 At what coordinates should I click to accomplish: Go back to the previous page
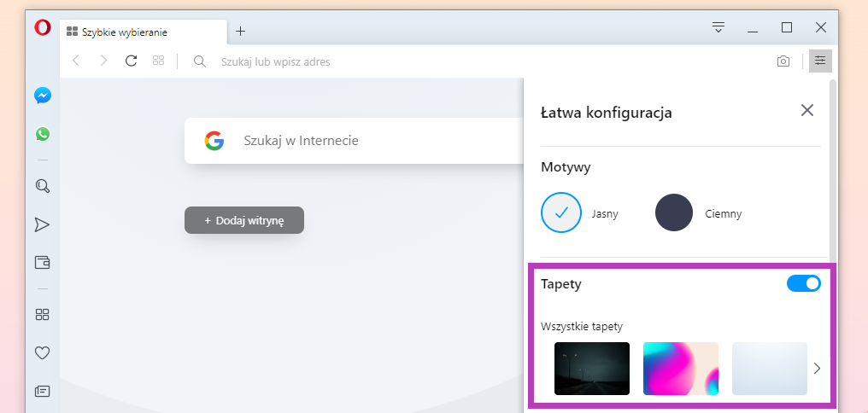click(76, 61)
